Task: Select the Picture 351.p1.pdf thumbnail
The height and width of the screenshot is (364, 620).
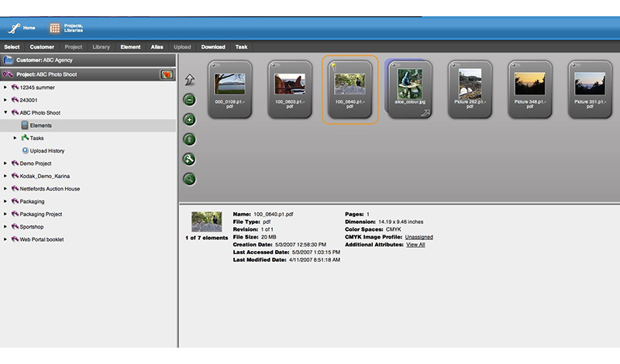Action: [590, 84]
